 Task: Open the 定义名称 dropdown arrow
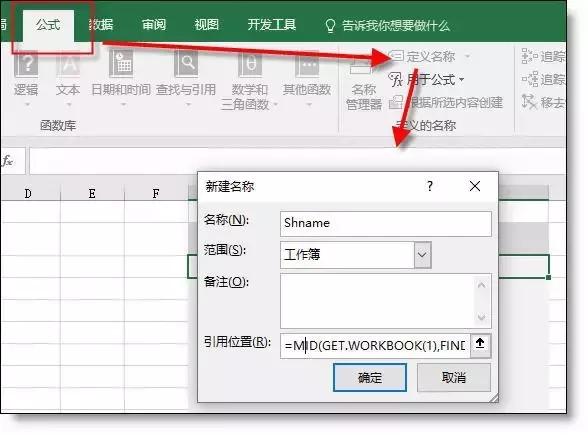(x=468, y=57)
